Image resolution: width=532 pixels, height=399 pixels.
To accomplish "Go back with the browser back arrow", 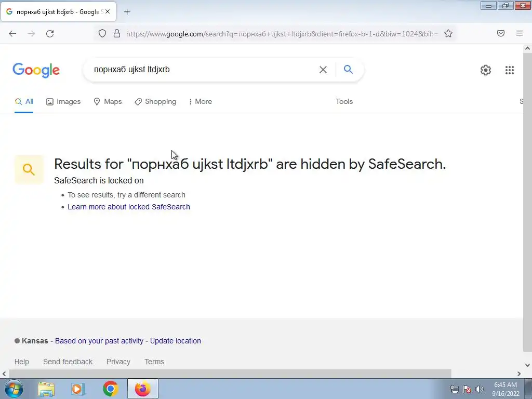I will (x=12, y=34).
